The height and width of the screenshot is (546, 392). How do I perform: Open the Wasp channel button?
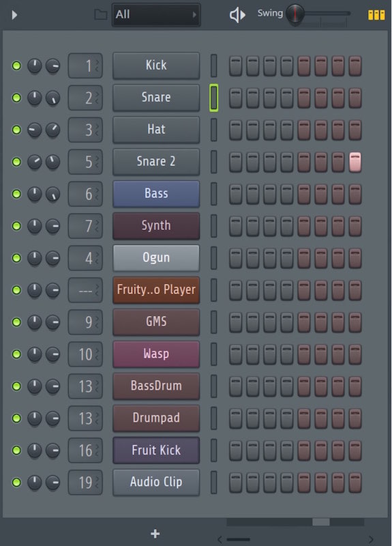[156, 354]
